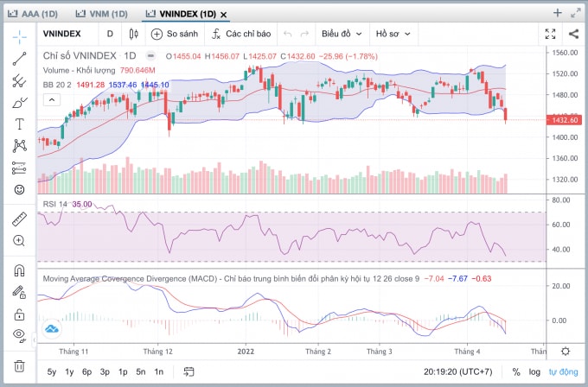The image size is (588, 387).
Task: Toggle stay in drawing mode
Action: point(20,292)
